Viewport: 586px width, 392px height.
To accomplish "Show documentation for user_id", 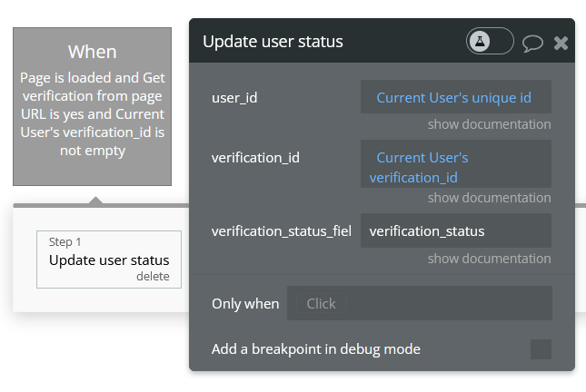I will coord(489,124).
